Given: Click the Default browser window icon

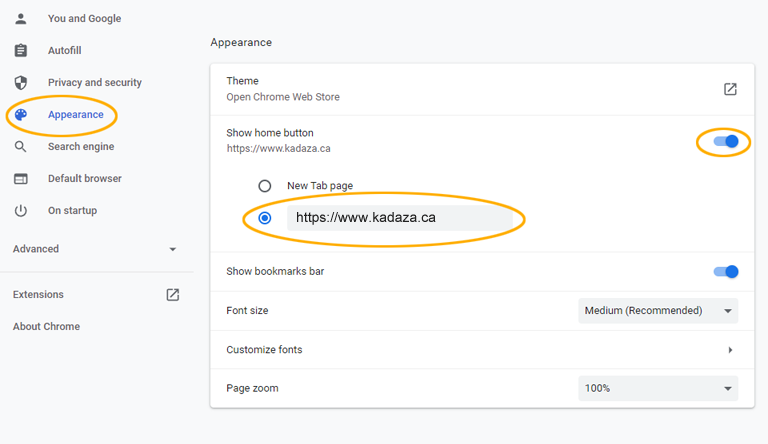Looking at the screenshot, I should [21, 178].
